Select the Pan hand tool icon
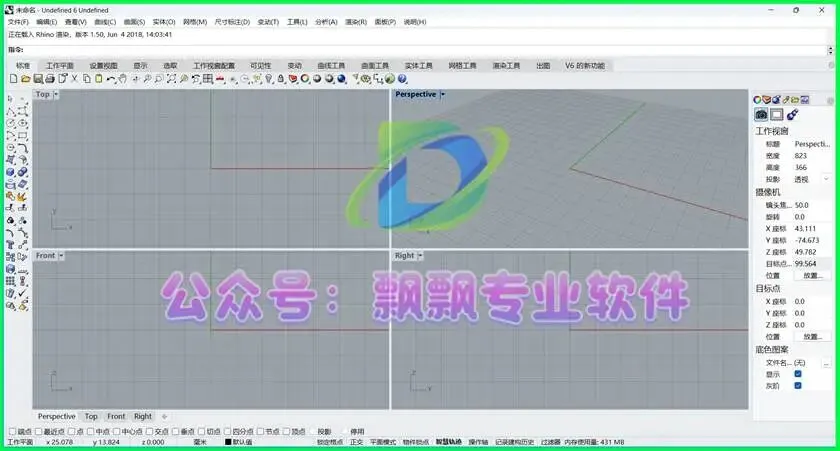Viewport: 840px width, 451px height. 123,79
